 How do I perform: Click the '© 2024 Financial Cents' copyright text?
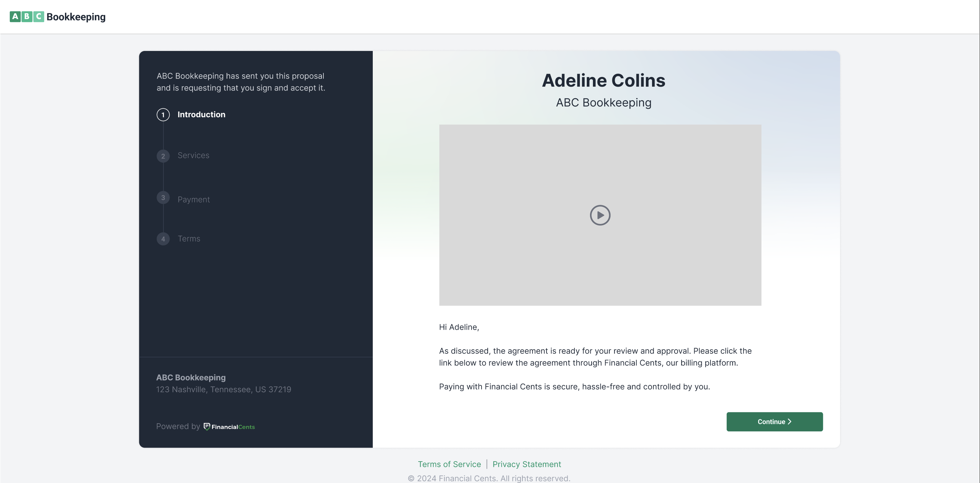[x=489, y=478]
